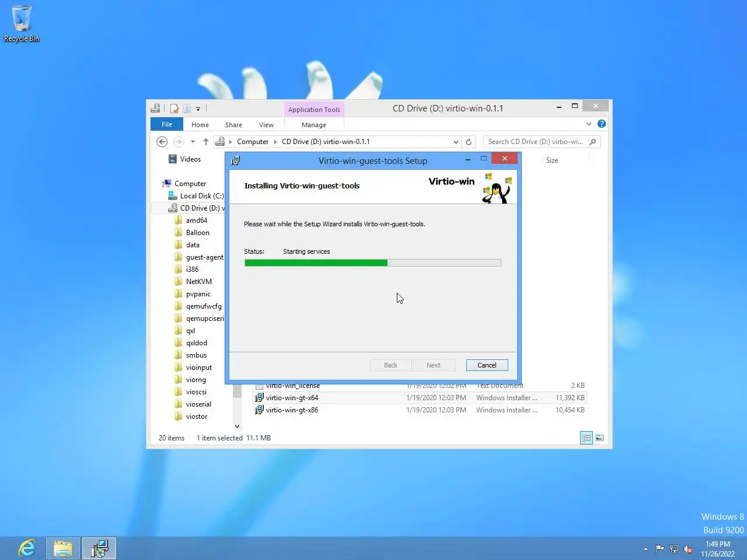Select CD Drive (D:) tree node

click(196, 208)
